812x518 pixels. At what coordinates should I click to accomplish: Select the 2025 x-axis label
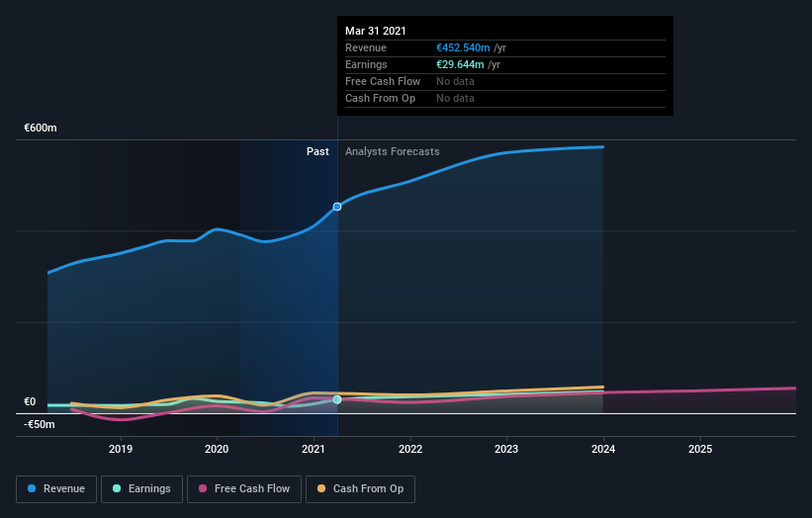pos(700,449)
